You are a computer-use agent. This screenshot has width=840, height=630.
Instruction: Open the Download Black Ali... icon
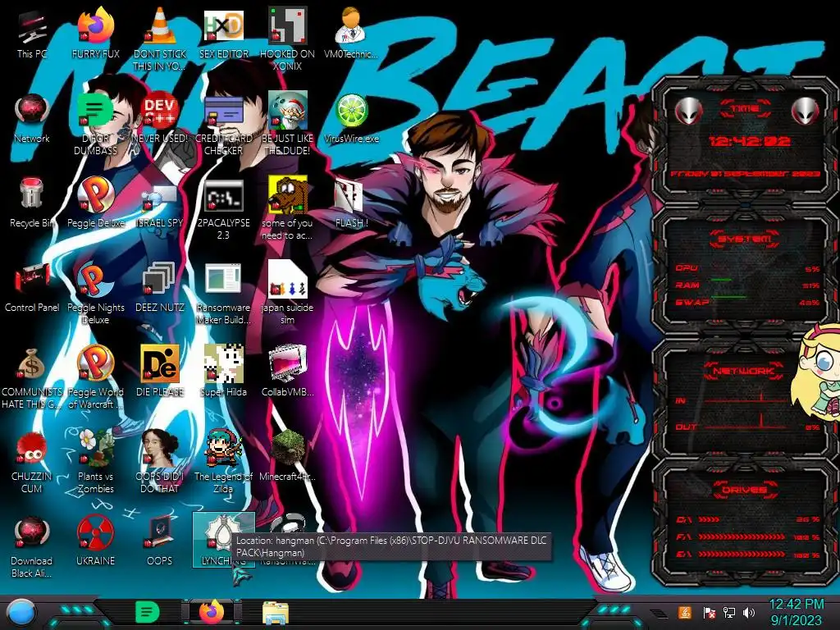(32, 546)
